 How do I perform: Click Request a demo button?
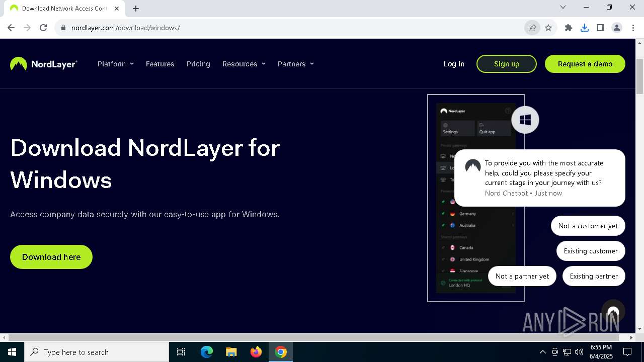585,64
